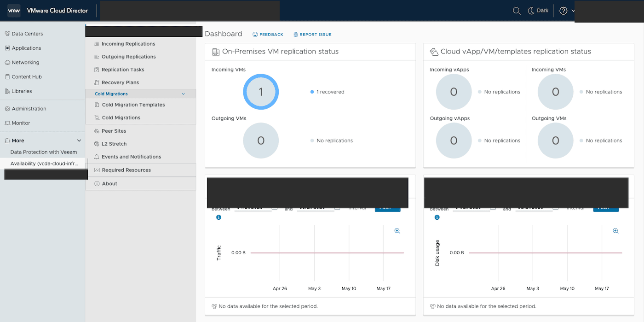This screenshot has height=322, width=644.
Task: Click the Events and Notifications bell icon
Action: 97,157
